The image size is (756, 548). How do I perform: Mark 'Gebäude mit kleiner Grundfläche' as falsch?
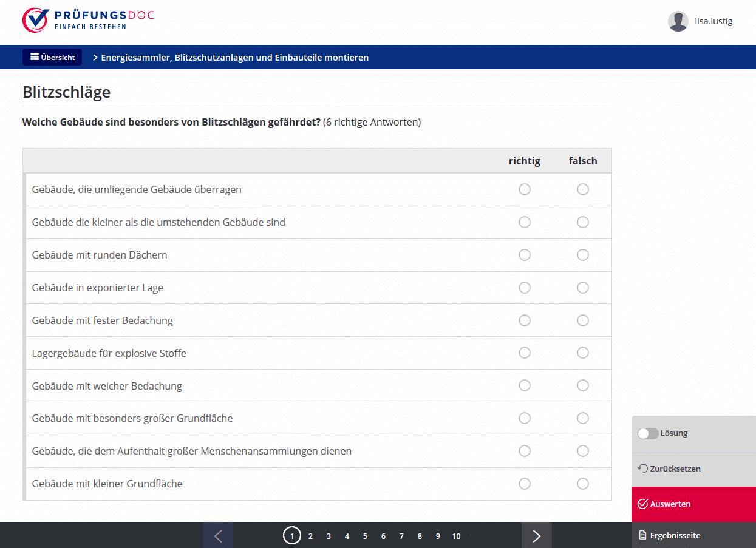point(583,484)
